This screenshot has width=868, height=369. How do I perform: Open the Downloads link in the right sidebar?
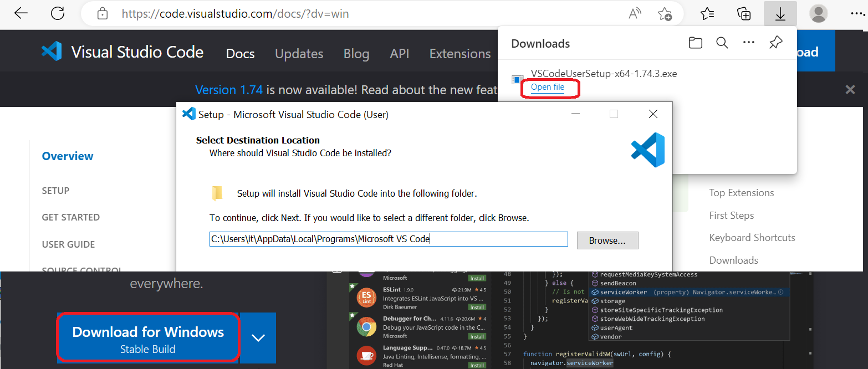[x=734, y=260]
